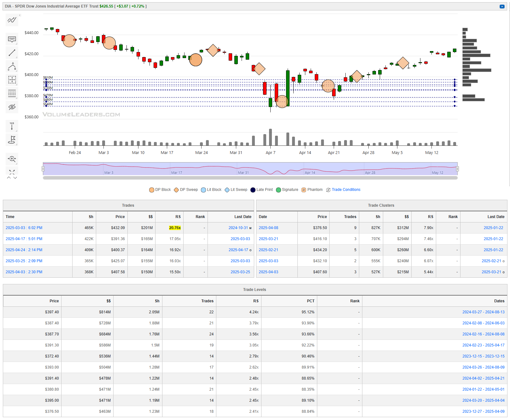The width and height of the screenshot is (510, 420).
Task: Select the Elliott wave A-B tool
Action: pos(12,66)
